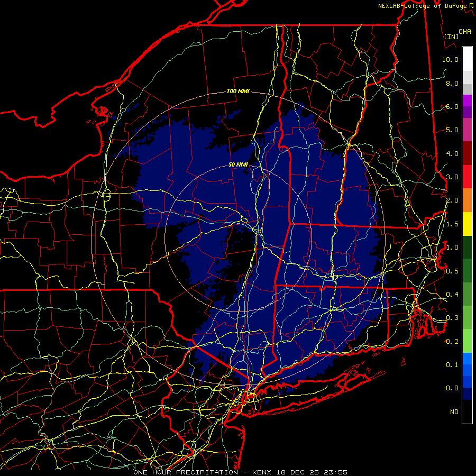
Task: Click the 0.3 legend value
Action: coord(452,318)
